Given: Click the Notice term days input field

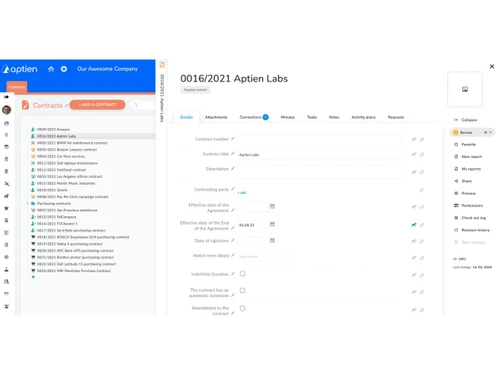Looking at the screenshot, I should (x=265, y=256).
